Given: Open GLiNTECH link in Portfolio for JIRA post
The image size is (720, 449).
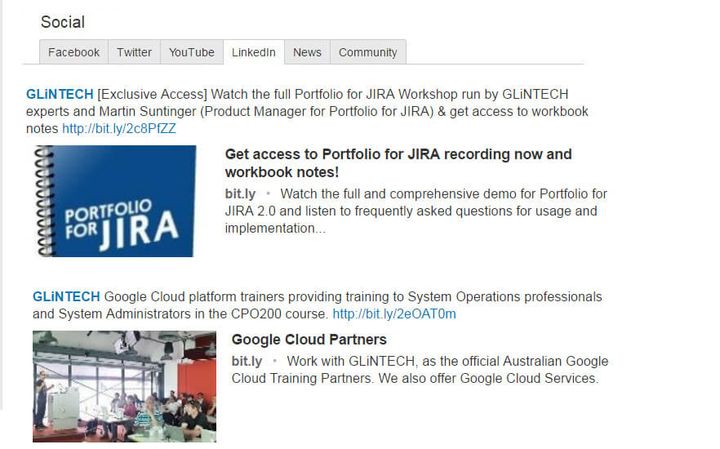Looking at the screenshot, I should point(60,94).
